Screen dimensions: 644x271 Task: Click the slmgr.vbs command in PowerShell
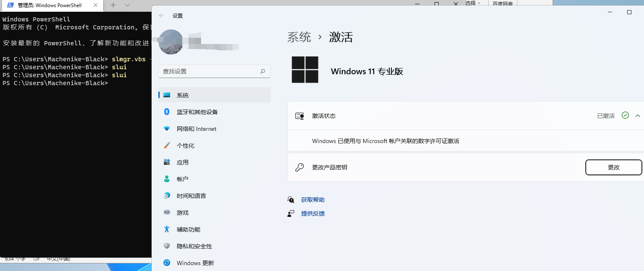tap(129, 59)
